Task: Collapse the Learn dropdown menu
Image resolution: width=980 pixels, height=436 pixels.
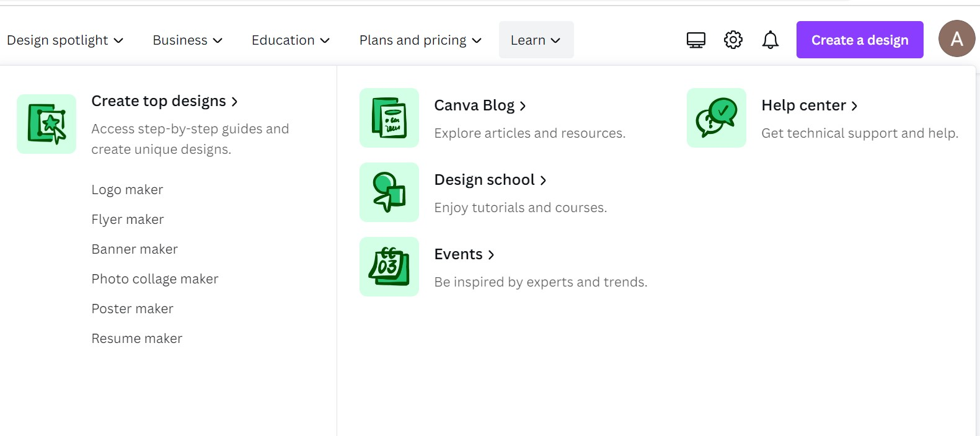Action: pos(536,40)
